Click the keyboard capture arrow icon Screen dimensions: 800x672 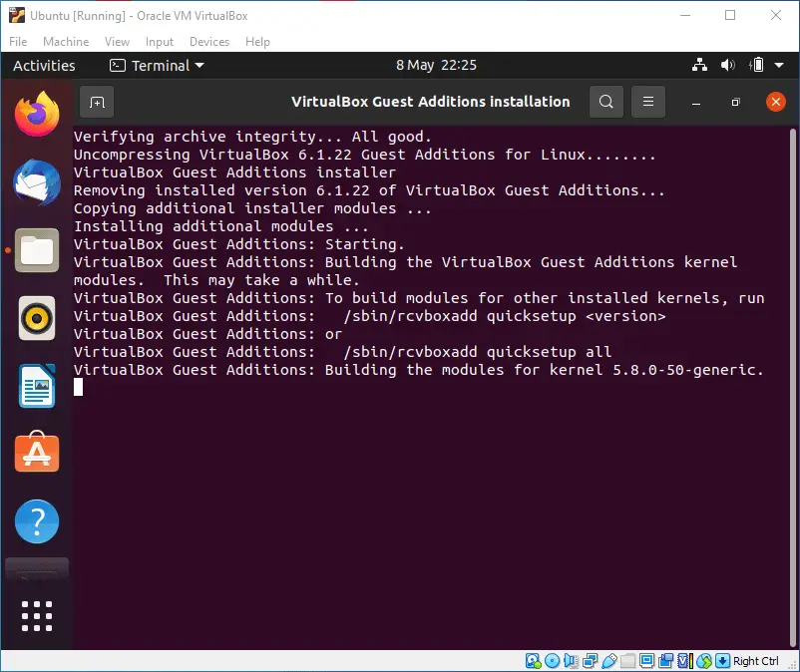coord(722,661)
